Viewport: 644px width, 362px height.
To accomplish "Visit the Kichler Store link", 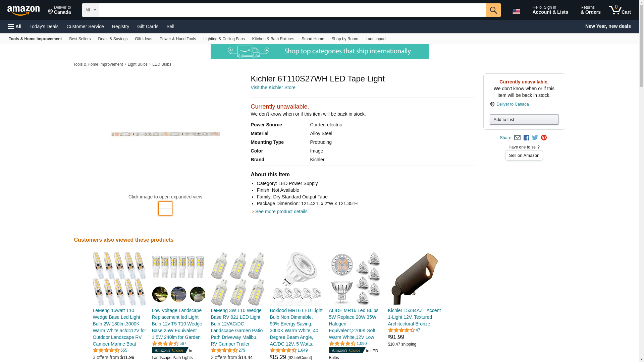I will (273, 87).
